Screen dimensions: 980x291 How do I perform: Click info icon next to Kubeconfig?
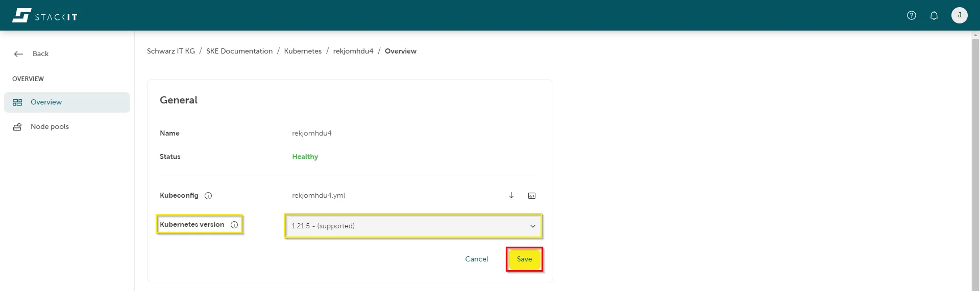coord(208,196)
